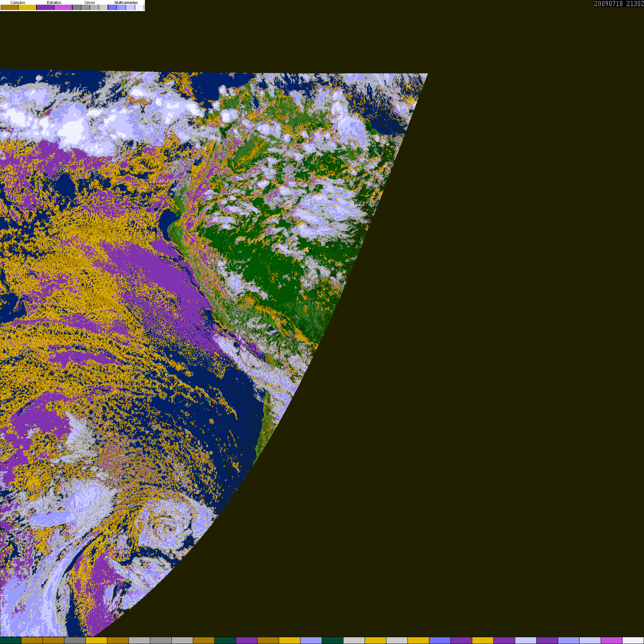Click the yellow Cúmulos legend swatch
The height and width of the screenshot is (644, 644).
[28, 7]
